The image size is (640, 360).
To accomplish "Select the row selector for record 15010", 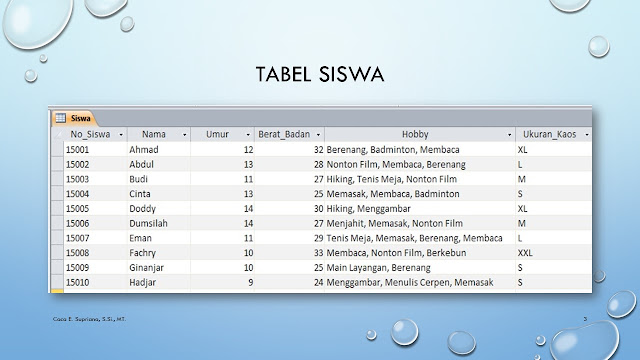I will pyautogui.click(x=58, y=282).
